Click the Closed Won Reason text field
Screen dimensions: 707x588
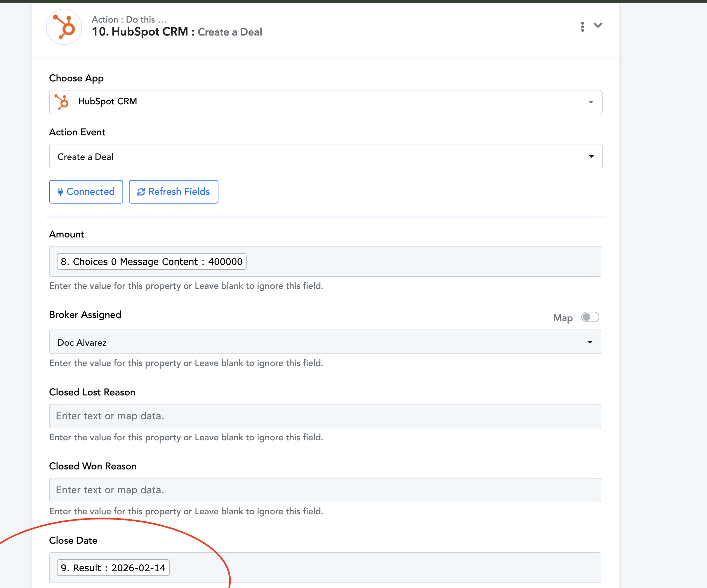coord(325,490)
